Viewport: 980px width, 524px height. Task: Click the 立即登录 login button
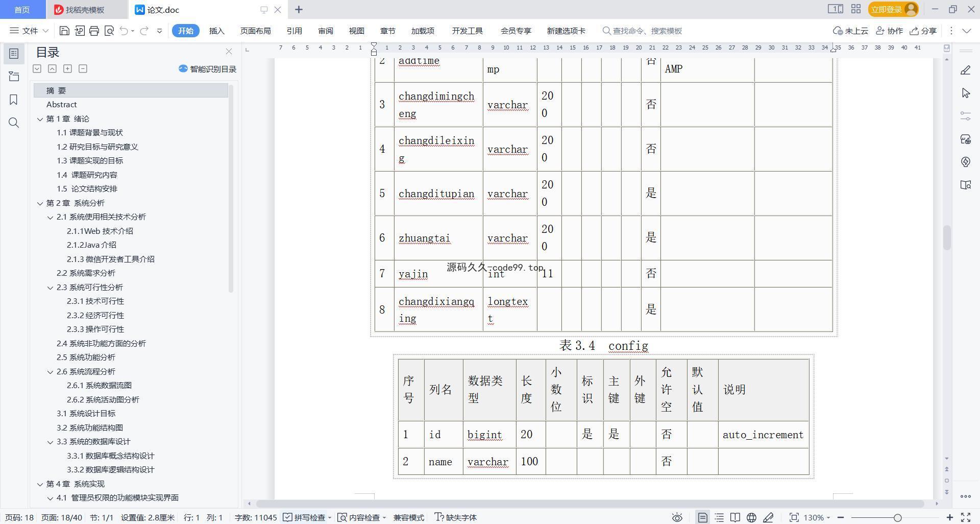pyautogui.click(x=893, y=9)
